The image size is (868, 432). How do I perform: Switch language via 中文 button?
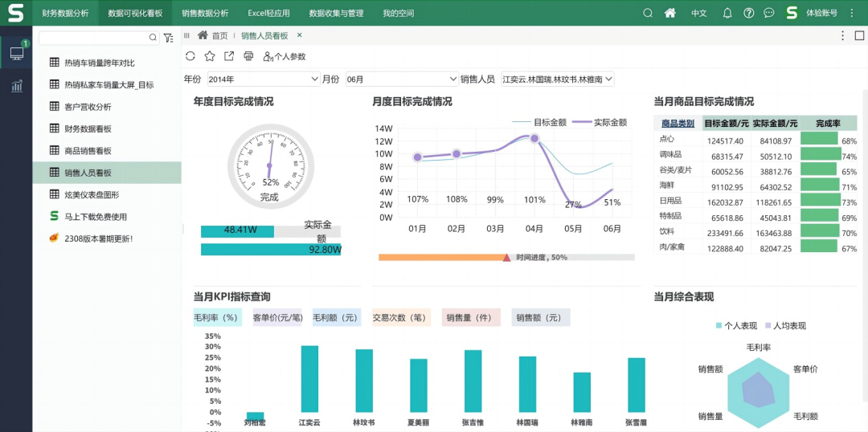[x=699, y=14]
